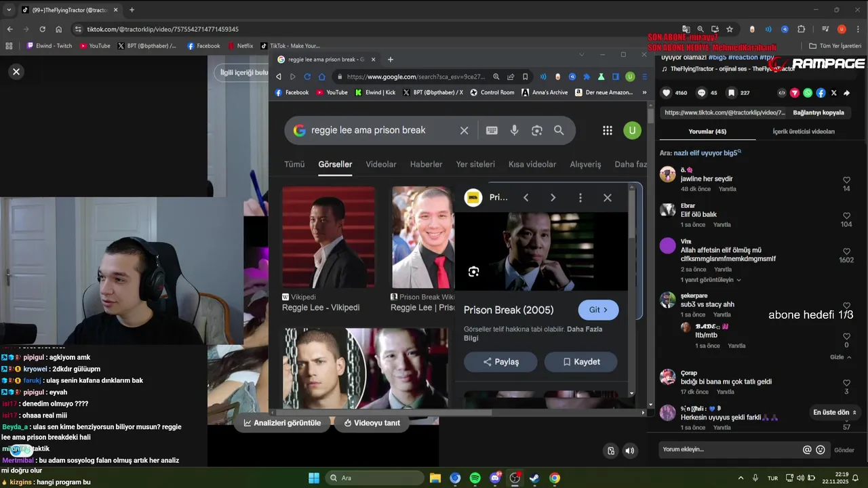Viewport: 868px width, 488px height.
Task: Click the 'Paylaş' button in image panel
Action: tap(500, 362)
